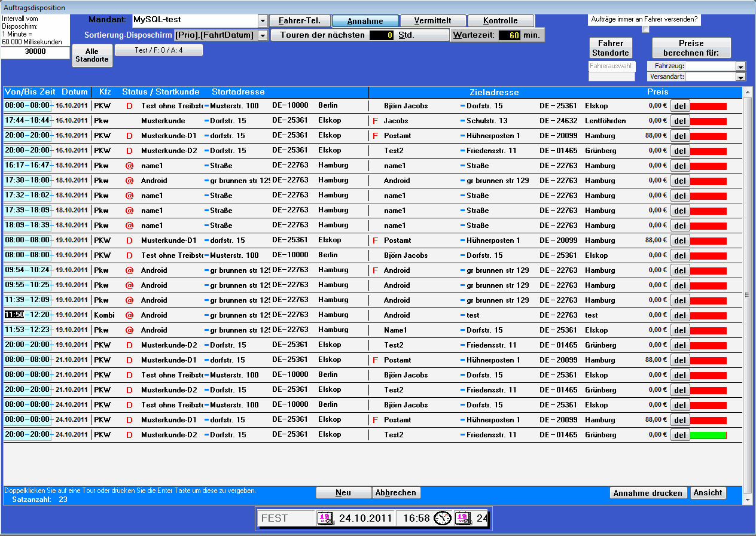Click the @ status icon in the 16:17–16:47 row
756x536 pixels.
tap(129, 166)
